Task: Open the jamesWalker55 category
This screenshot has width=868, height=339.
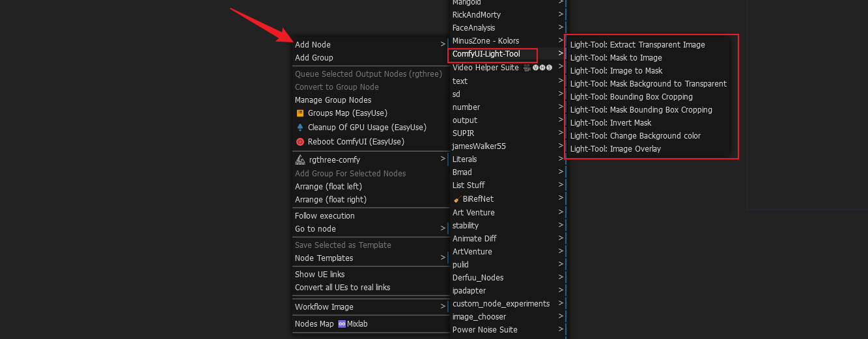Action: [x=507, y=146]
